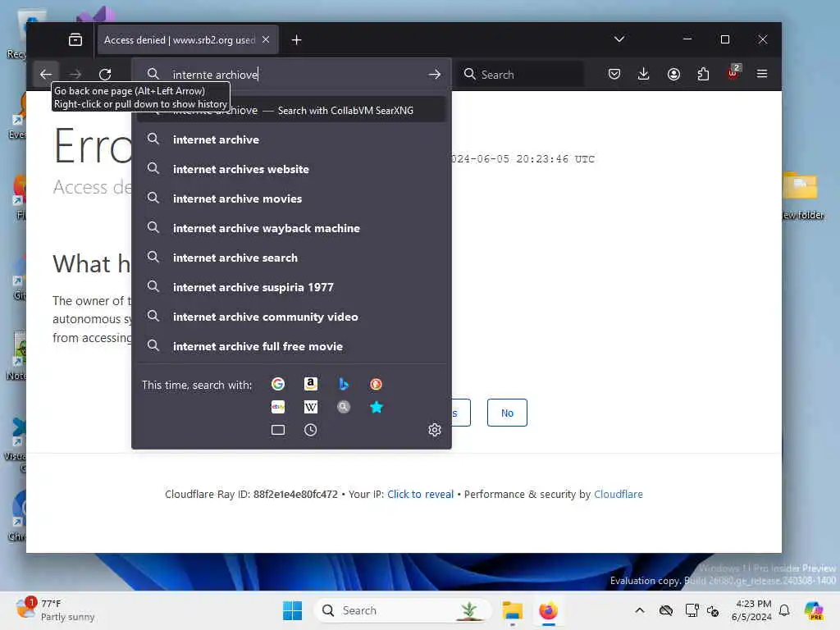Click the taskbar Search box
The height and width of the screenshot is (630, 840).
tap(402, 610)
